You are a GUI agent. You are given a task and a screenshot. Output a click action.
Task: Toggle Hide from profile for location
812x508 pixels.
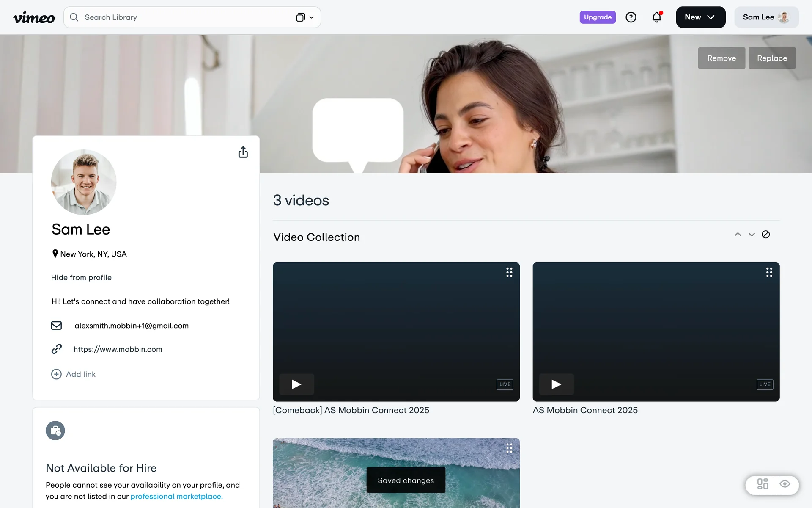[81, 278]
